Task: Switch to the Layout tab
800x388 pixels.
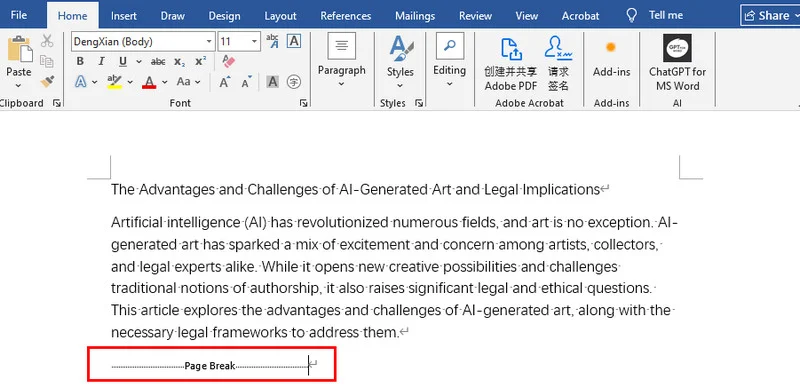Action: (280, 16)
